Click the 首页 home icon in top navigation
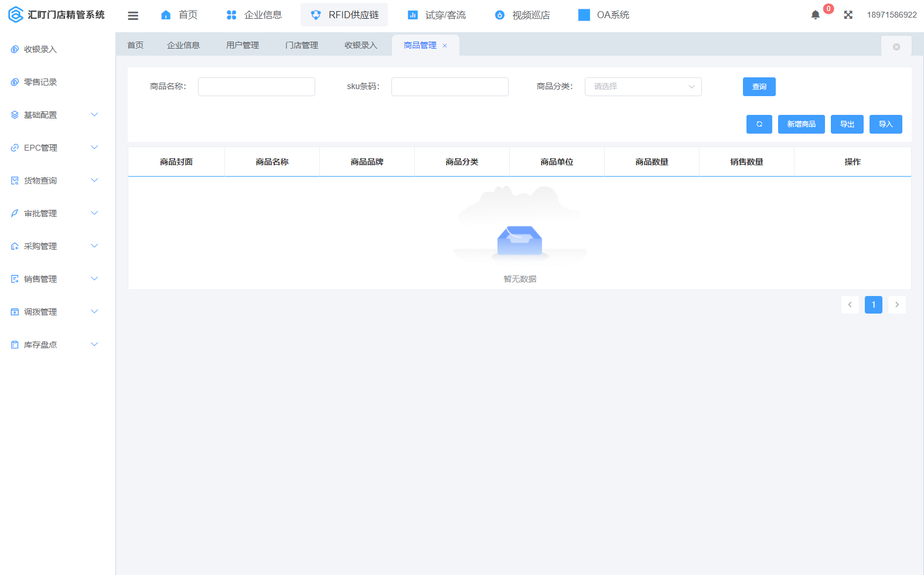The height and width of the screenshot is (575, 924). point(166,15)
